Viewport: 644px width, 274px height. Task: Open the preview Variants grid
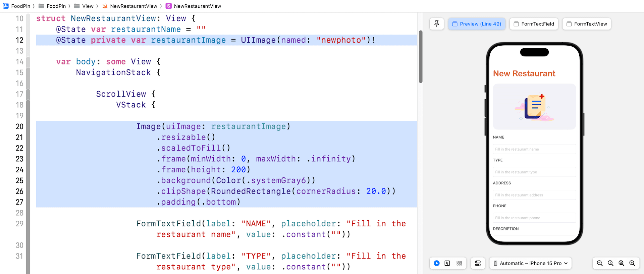[x=459, y=263]
